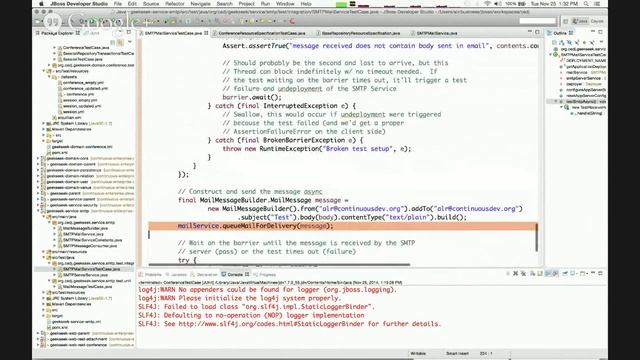Select session_empty.yml file
The image size is (640, 360).
tap(80, 100)
